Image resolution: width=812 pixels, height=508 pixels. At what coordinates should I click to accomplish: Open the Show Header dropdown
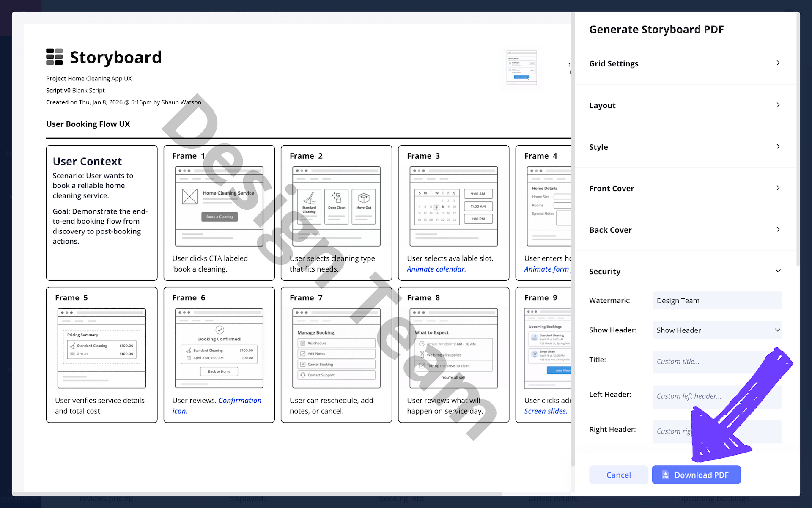pyautogui.click(x=716, y=330)
